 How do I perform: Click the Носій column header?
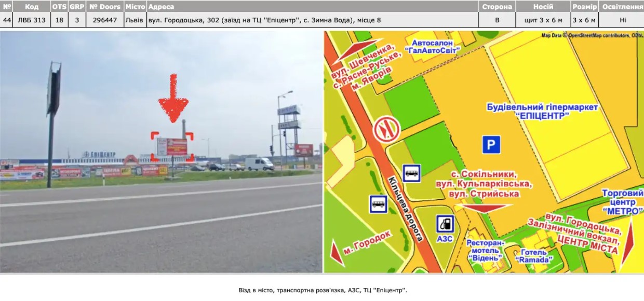(x=543, y=7)
